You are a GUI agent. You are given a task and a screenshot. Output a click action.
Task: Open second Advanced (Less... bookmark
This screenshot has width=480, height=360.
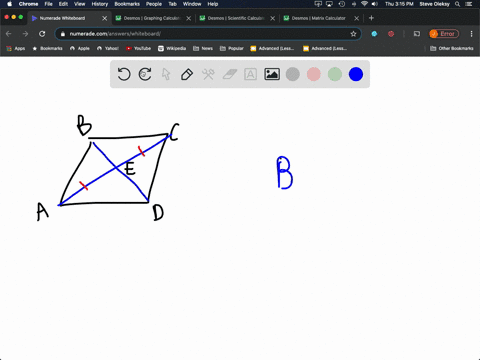pyautogui.click(x=325, y=48)
